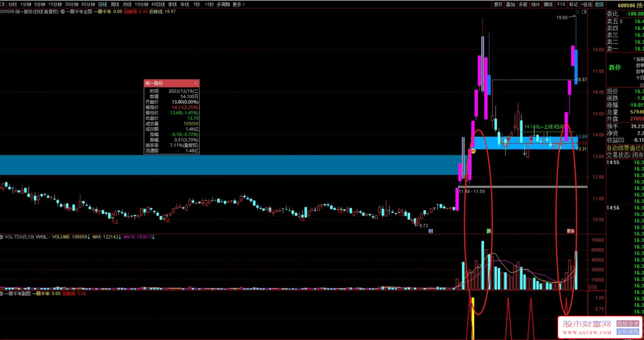
Task: Click the 返回 back button
Action: pos(599,4)
